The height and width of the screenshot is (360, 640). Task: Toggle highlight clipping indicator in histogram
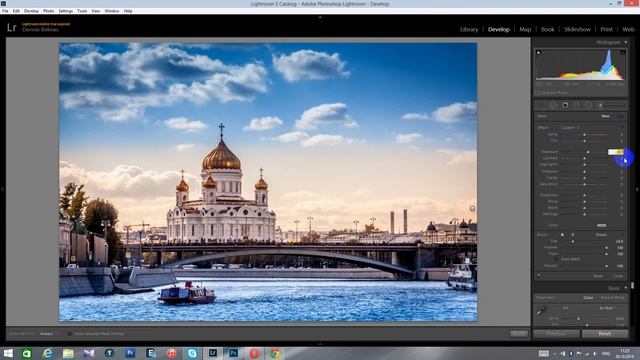622,52
